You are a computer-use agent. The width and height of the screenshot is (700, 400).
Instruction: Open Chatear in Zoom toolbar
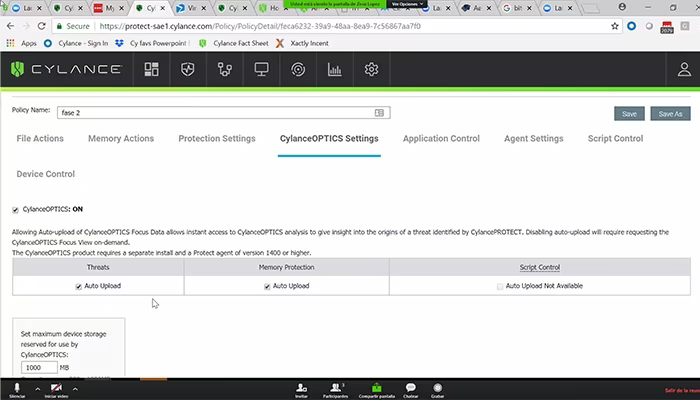pos(411,389)
